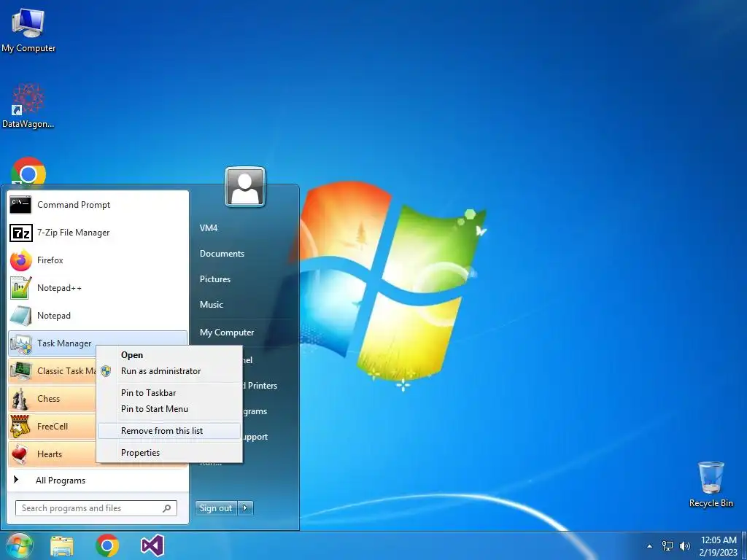Open Command Prompt icon in Start menu
The height and width of the screenshot is (560, 747).
point(20,205)
